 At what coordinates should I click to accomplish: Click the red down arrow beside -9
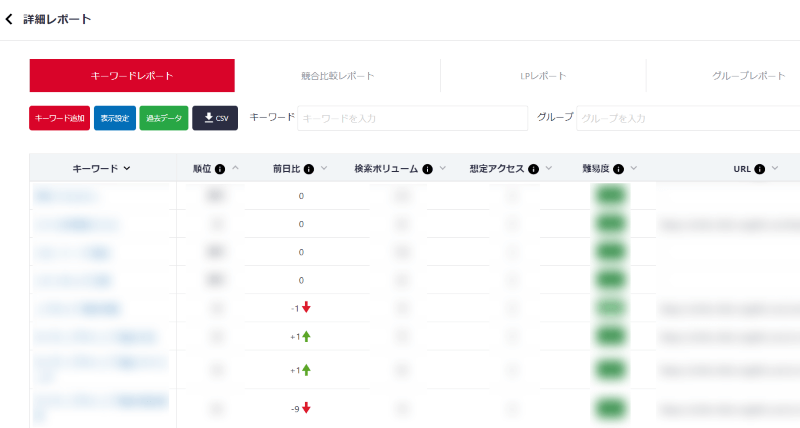coord(306,408)
